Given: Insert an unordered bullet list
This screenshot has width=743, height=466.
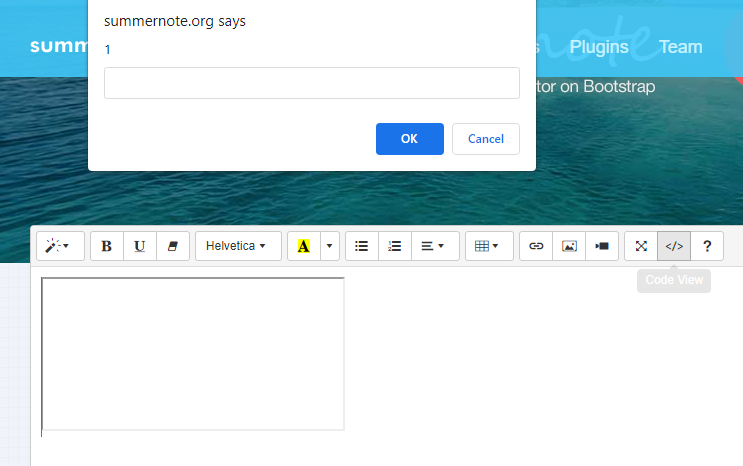Looking at the screenshot, I should tap(362, 246).
